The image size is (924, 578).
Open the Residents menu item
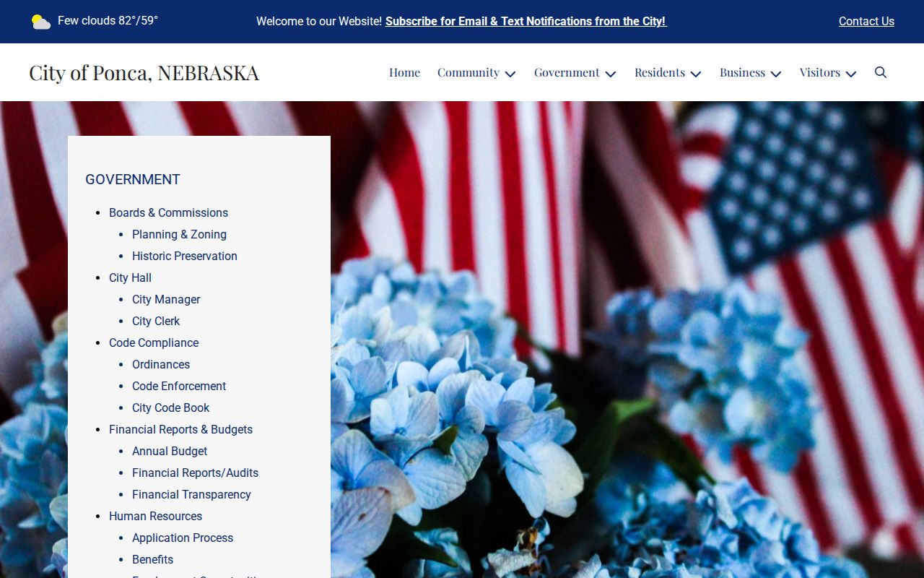pyautogui.click(x=660, y=72)
